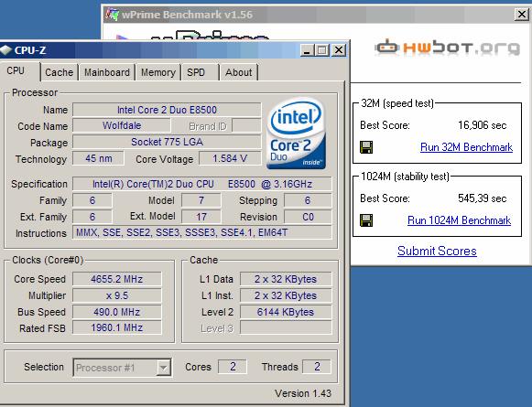Minimize the CPU-Z window

[307, 50]
